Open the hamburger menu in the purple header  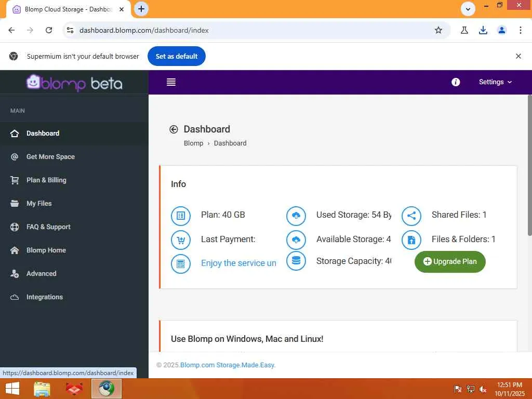(171, 82)
